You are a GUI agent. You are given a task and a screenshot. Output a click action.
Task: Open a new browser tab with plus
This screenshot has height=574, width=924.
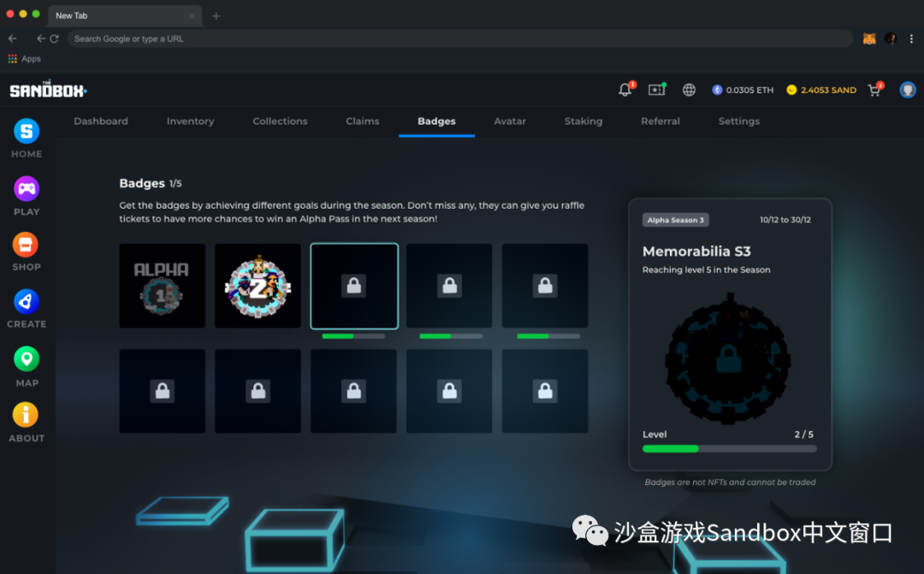(216, 16)
